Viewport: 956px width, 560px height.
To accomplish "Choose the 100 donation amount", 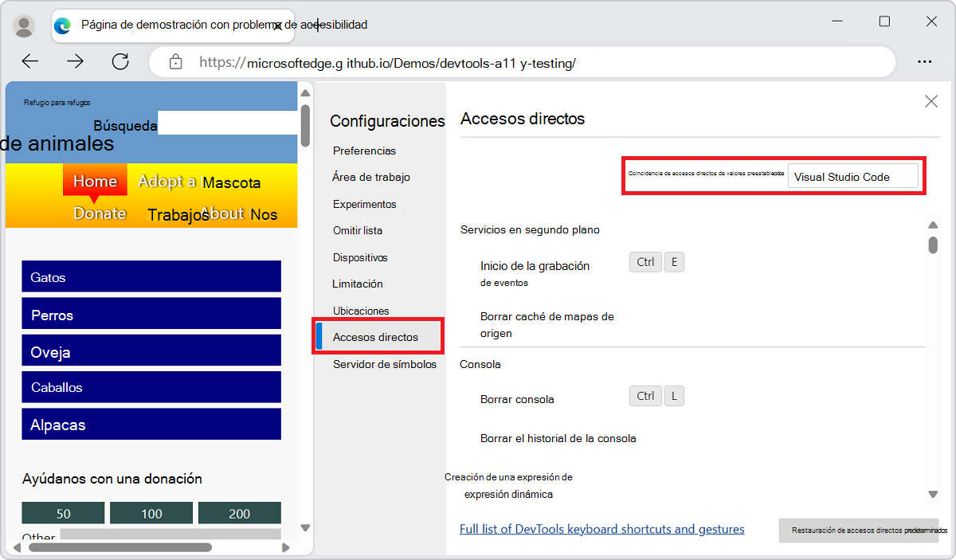I will tap(151, 512).
